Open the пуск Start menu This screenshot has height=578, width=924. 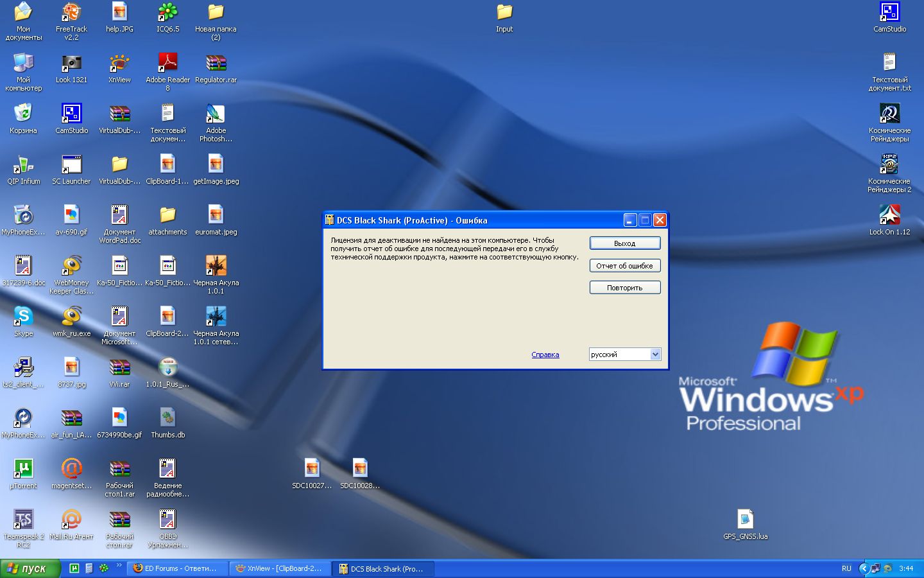click(30, 568)
